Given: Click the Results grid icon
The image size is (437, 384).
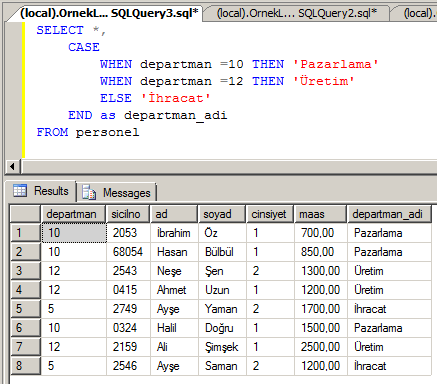Looking at the screenshot, I should [20, 190].
